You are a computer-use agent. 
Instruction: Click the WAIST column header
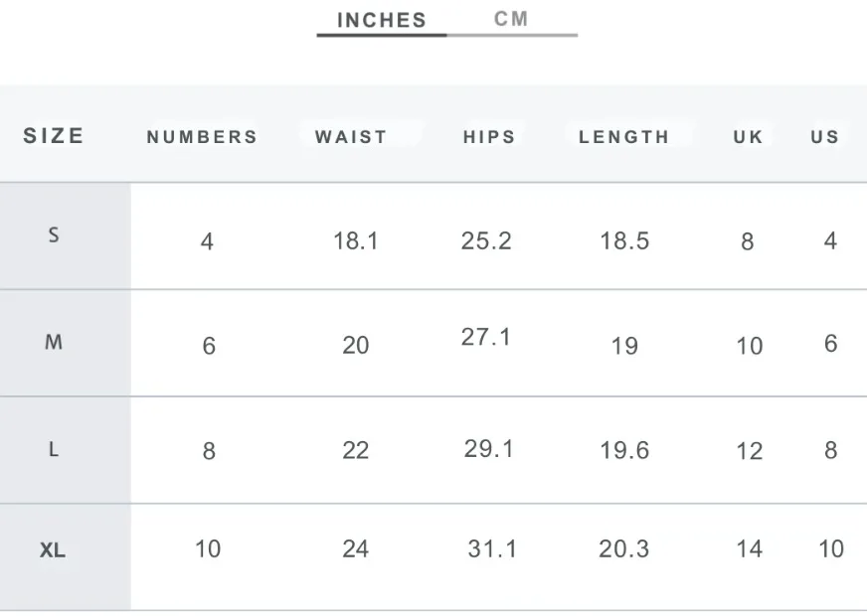point(351,137)
